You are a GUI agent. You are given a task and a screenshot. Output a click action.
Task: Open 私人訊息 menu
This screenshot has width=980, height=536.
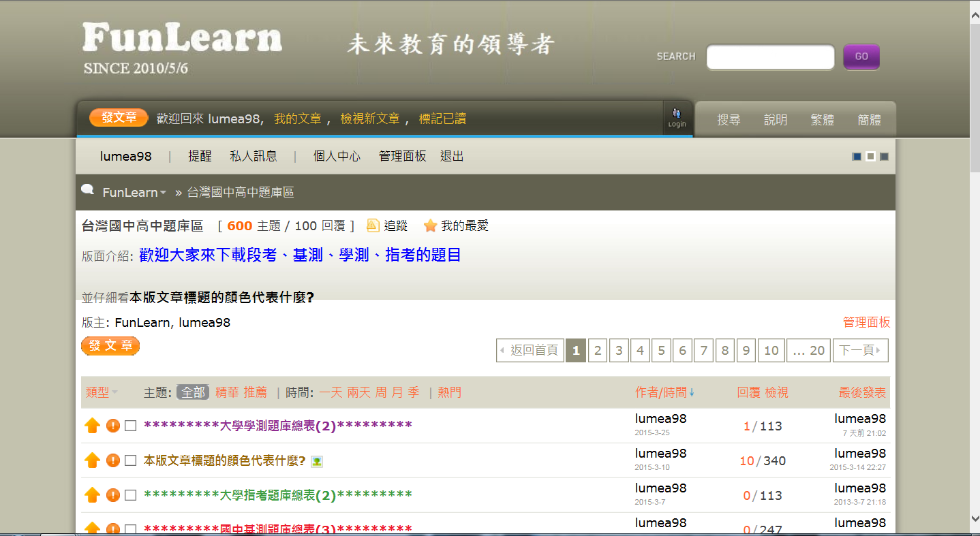click(254, 156)
